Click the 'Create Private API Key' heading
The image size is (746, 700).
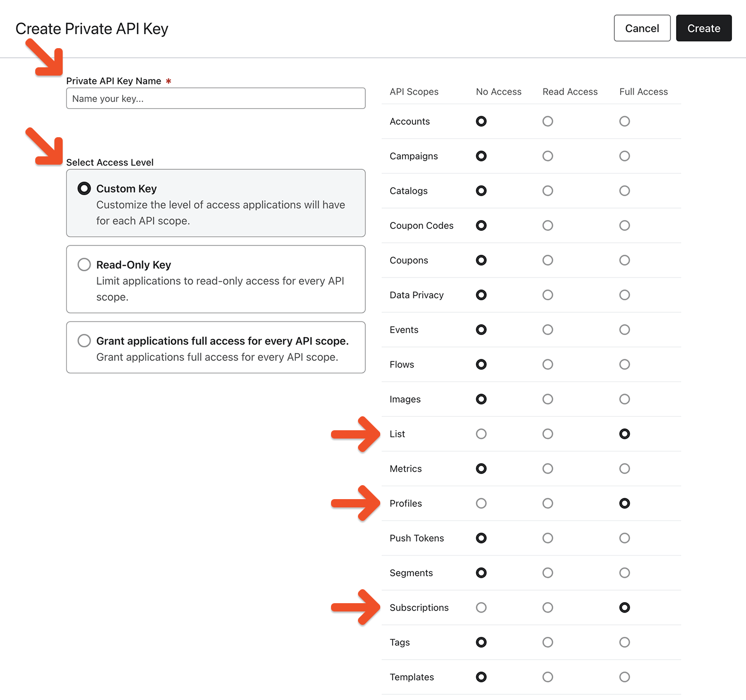tap(92, 28)
